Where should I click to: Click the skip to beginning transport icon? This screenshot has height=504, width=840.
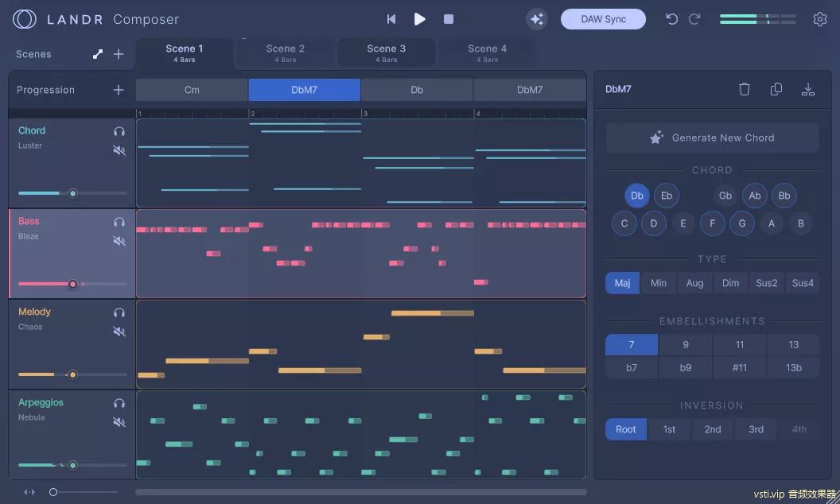point(391,19)
